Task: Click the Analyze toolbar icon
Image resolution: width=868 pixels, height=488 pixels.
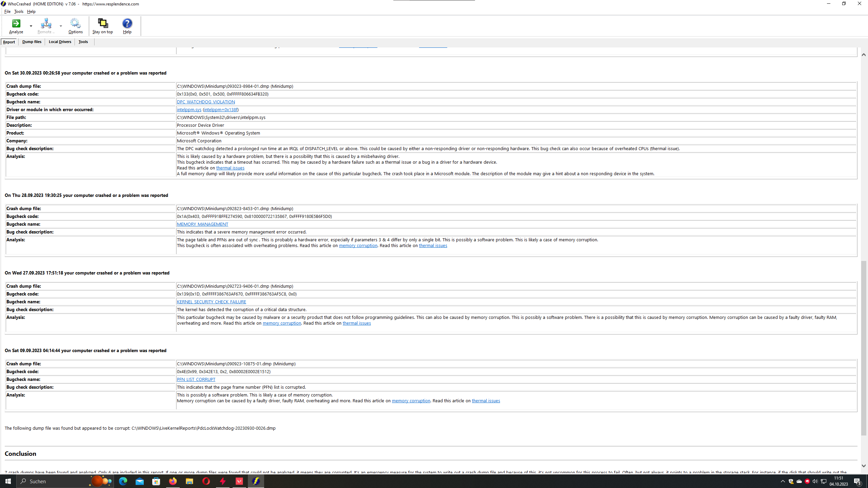Action: coord(16,24)
